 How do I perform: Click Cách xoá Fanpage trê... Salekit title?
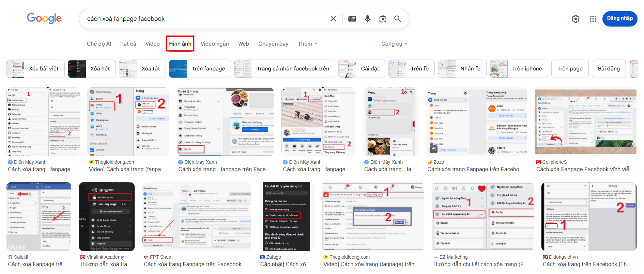(x=37, y=264)
